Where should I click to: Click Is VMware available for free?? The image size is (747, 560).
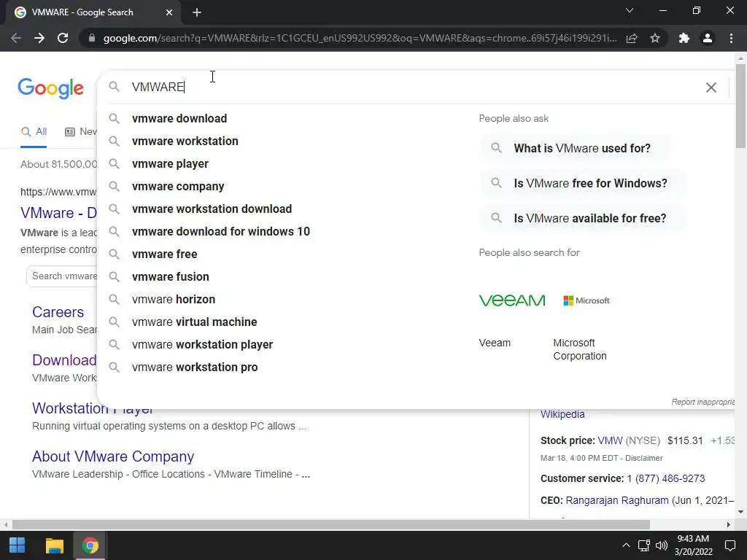click(583, 218)
